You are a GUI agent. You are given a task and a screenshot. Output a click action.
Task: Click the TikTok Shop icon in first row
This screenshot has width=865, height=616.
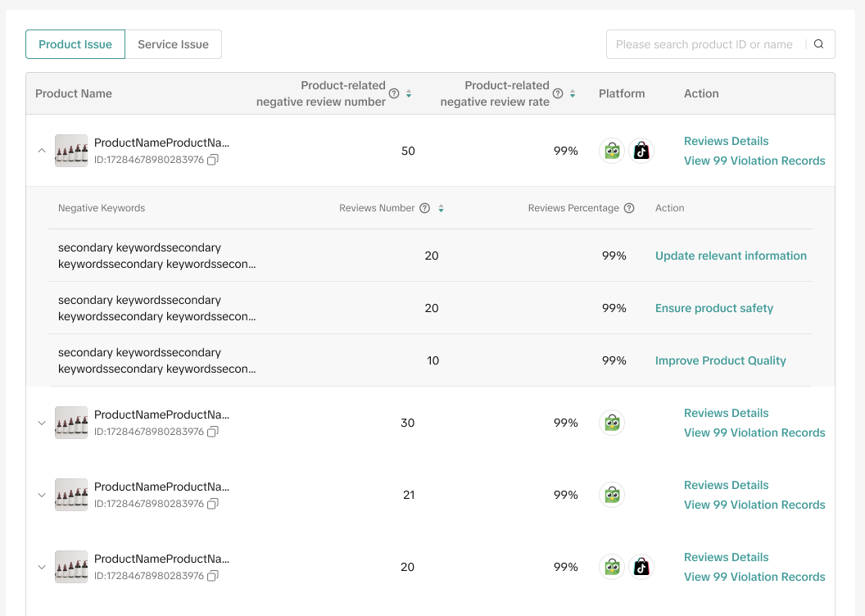click(641, 151)
